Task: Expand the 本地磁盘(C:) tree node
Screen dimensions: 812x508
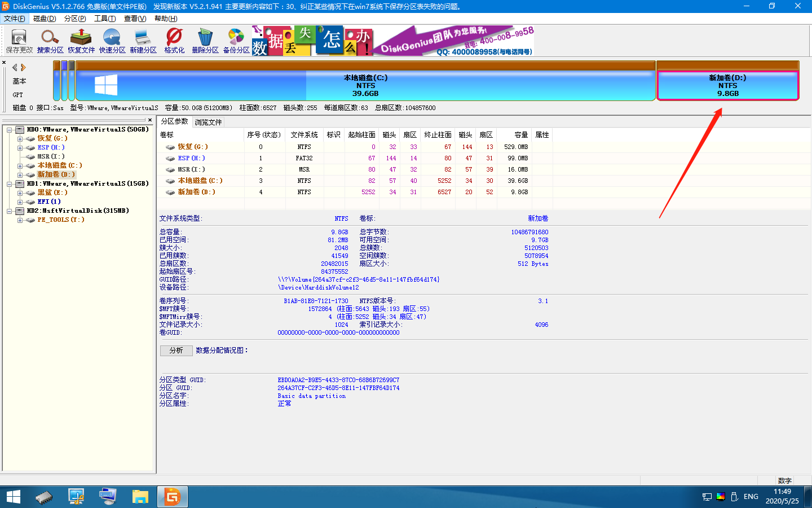Action: [x=20, y=166]
